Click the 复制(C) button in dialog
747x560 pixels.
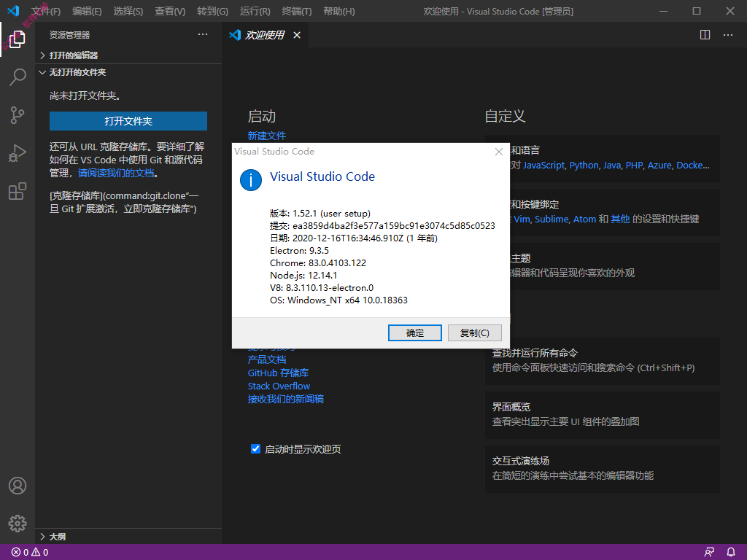tap(474, 332)
